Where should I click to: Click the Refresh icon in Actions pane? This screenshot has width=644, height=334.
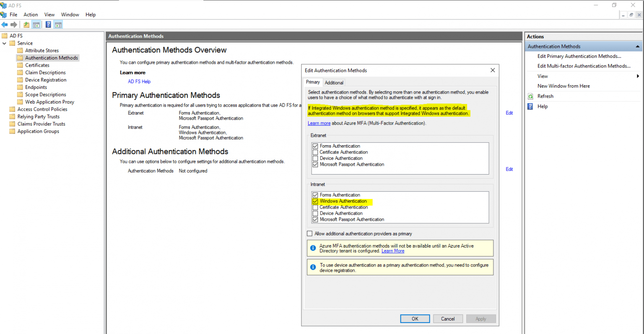tap(531, 96)
